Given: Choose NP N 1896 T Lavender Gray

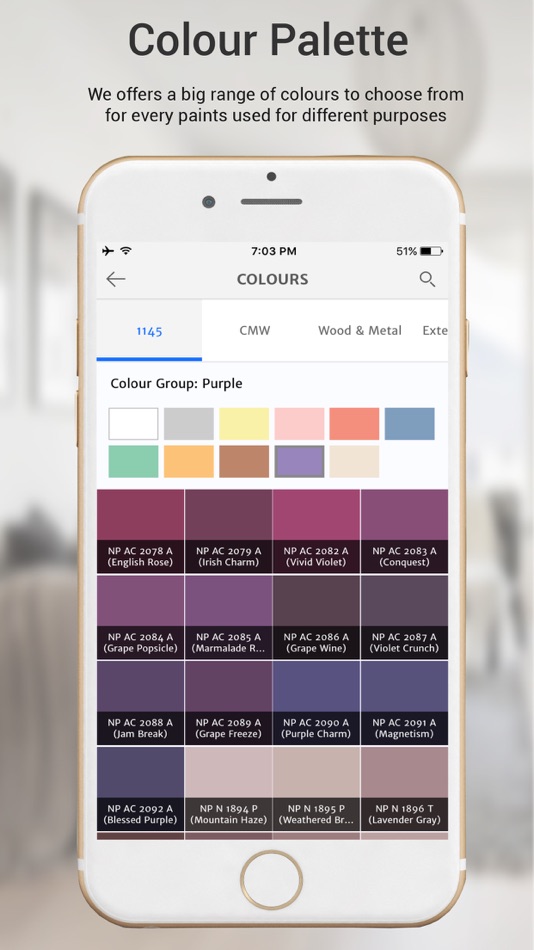Looking at the screenshot, I should tap(404, 789).
